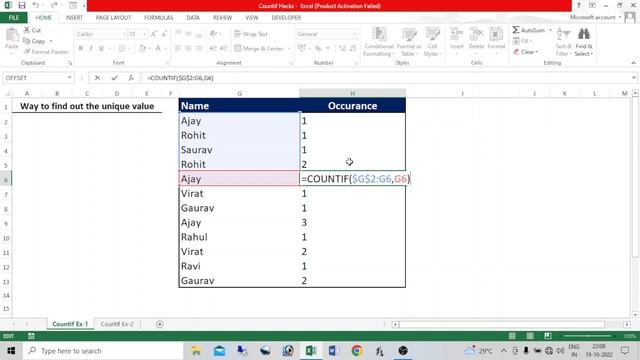Select the Countif Ex-1 sheet tab

(70, 324)
